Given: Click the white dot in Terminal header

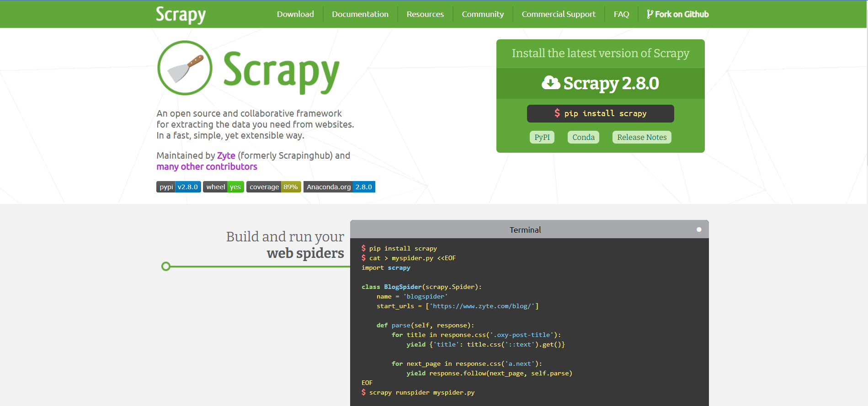Looking at the screenshot, I should tap(698, 230).
